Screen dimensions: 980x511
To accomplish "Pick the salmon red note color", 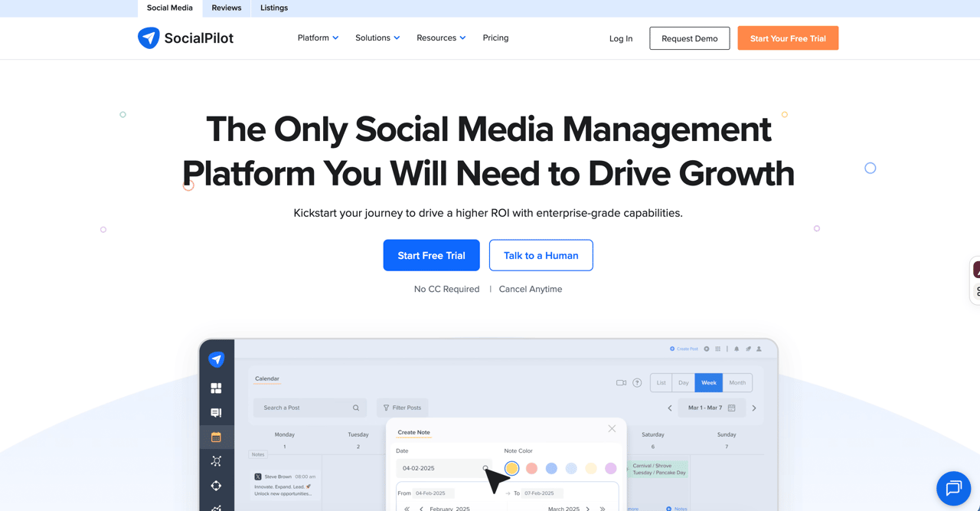I will click(x=531, y=468).
